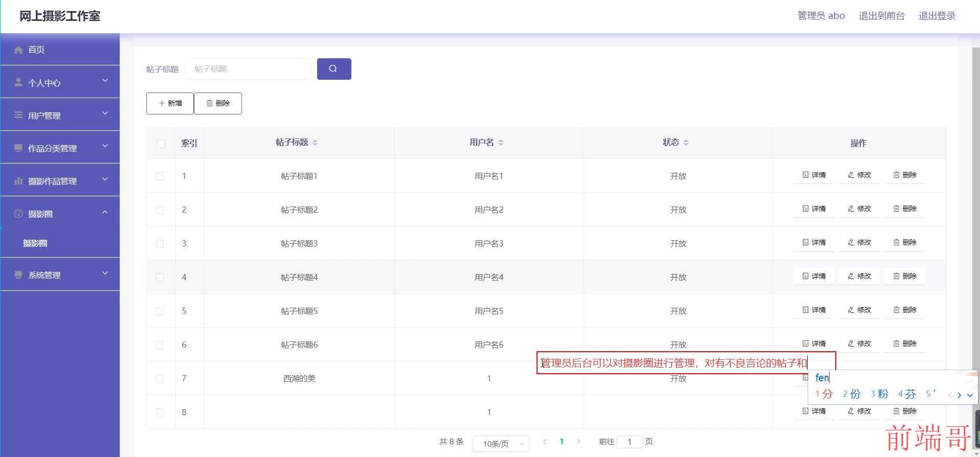Click 删除 for row 帖子标题3
Screen dimensions: 980x457
coord(905,242)
